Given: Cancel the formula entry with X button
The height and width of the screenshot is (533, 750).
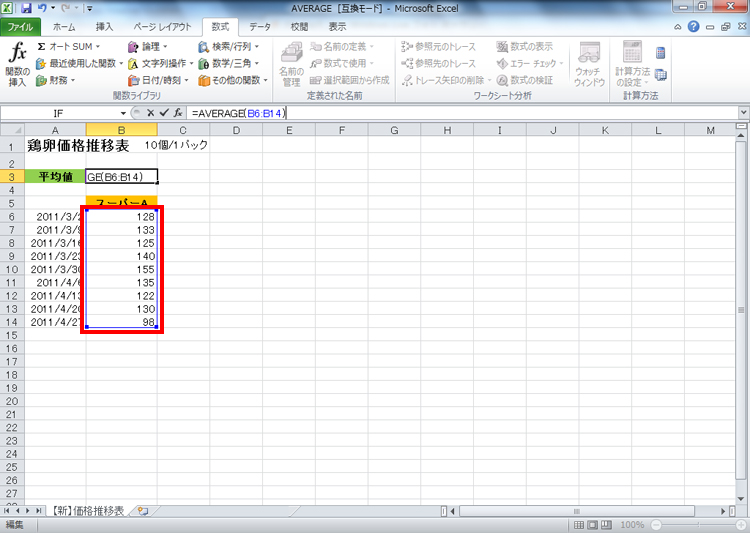Looking at the screenshot, I should [150, 113].
